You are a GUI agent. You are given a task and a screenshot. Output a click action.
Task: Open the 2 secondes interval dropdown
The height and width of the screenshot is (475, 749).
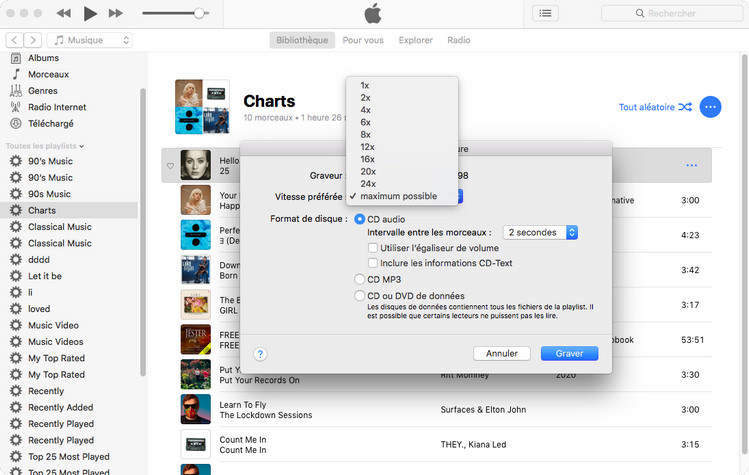pyautogui.click(x=541, y=232)
